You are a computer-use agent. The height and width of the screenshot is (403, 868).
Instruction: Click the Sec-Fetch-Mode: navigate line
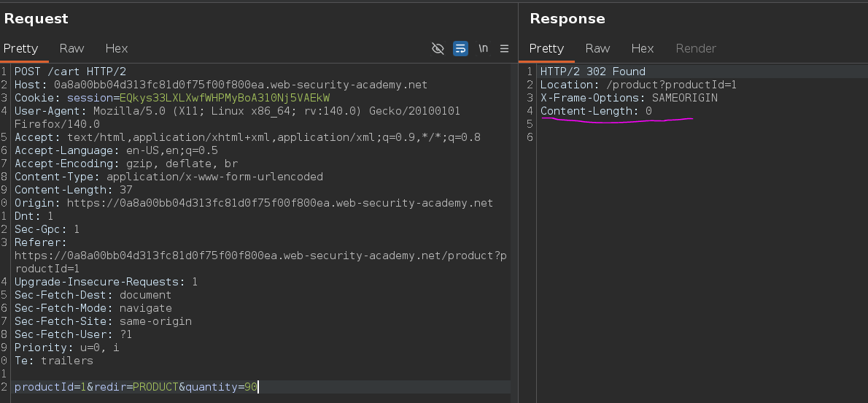(93, 308)
